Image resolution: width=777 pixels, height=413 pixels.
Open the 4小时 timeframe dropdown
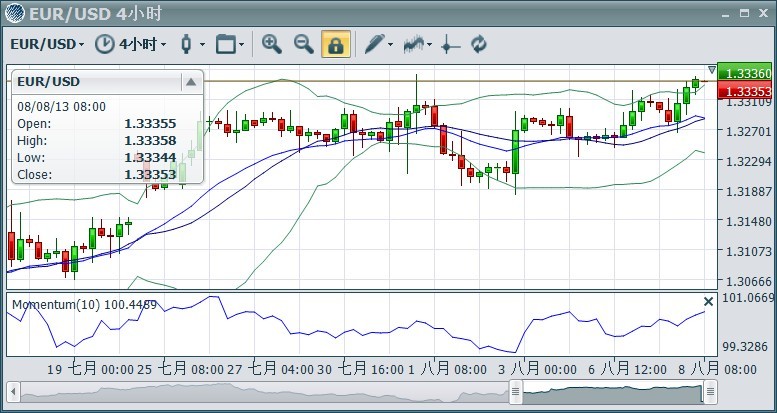143,44
